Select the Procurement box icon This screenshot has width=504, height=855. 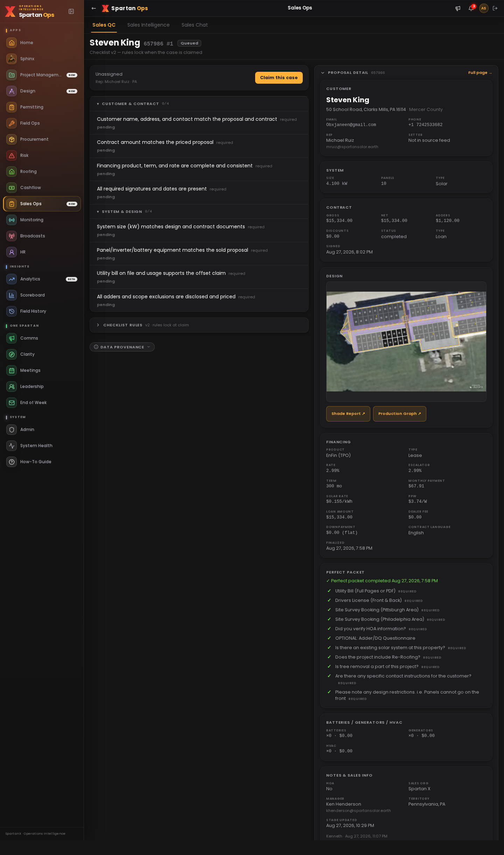click(x=12, y=139)
